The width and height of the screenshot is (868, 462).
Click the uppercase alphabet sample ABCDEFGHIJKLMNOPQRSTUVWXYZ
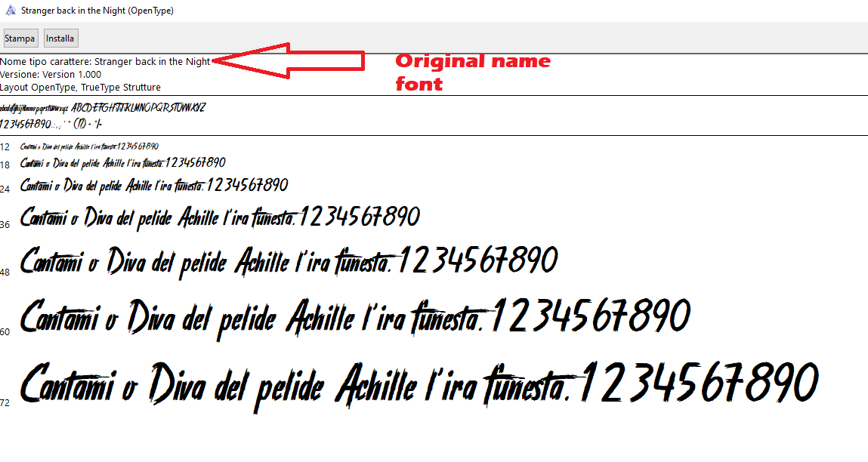tap(138, 107)
